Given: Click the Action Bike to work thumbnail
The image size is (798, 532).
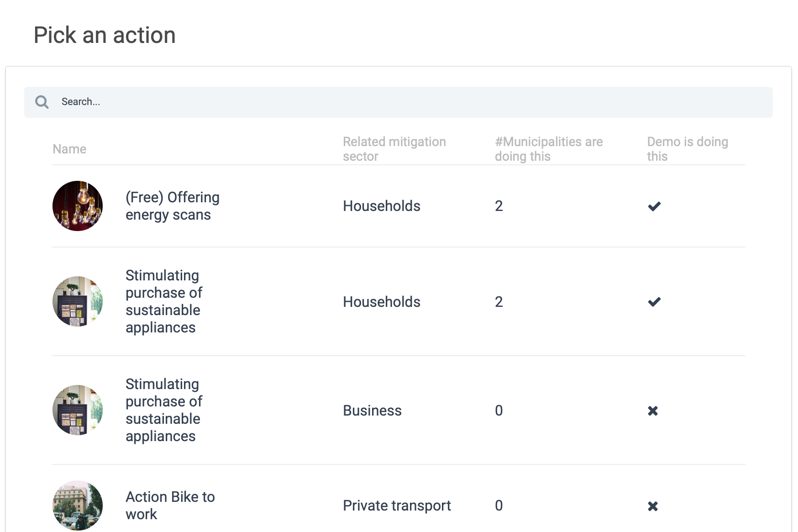Looking at the screenshot, I should (x=78, y=506).
